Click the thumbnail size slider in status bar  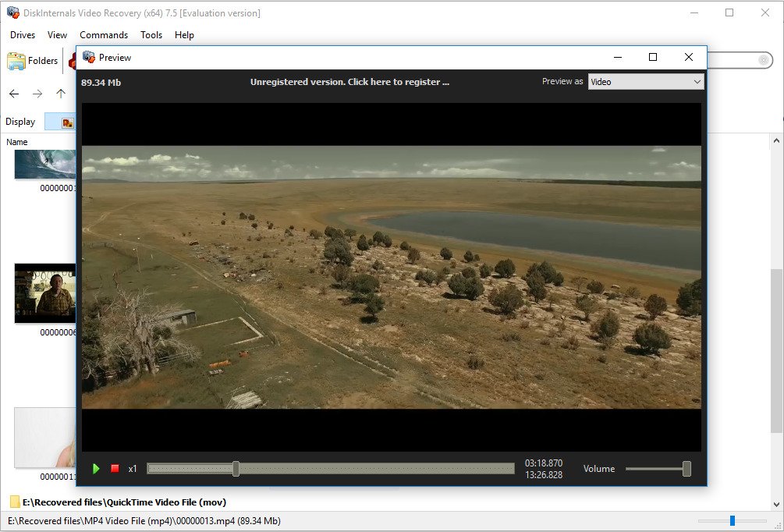733,520
